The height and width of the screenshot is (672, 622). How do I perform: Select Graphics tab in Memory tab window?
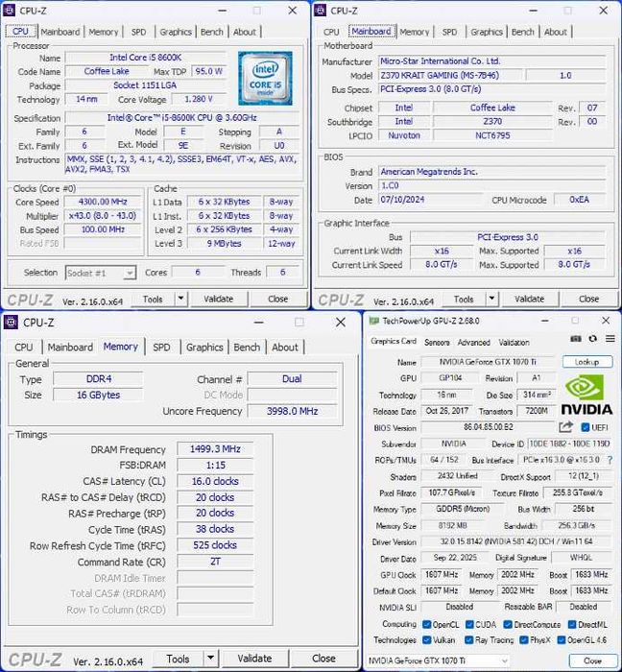204,348
